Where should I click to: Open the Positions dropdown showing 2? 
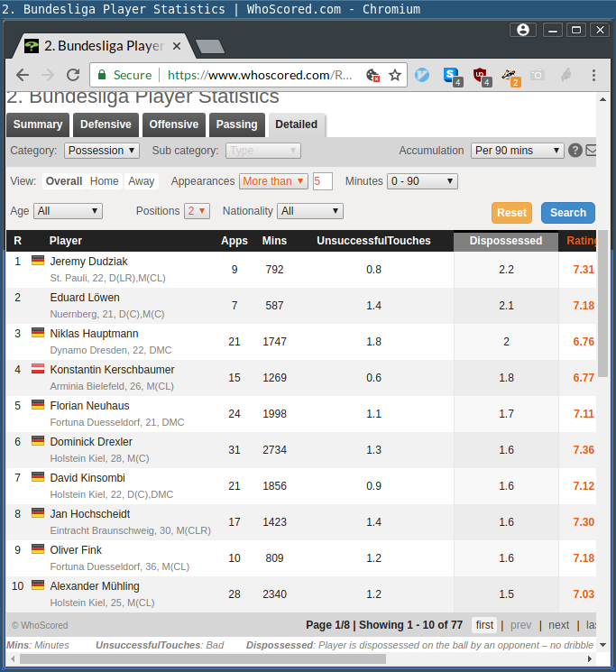[x=197, y=211]
